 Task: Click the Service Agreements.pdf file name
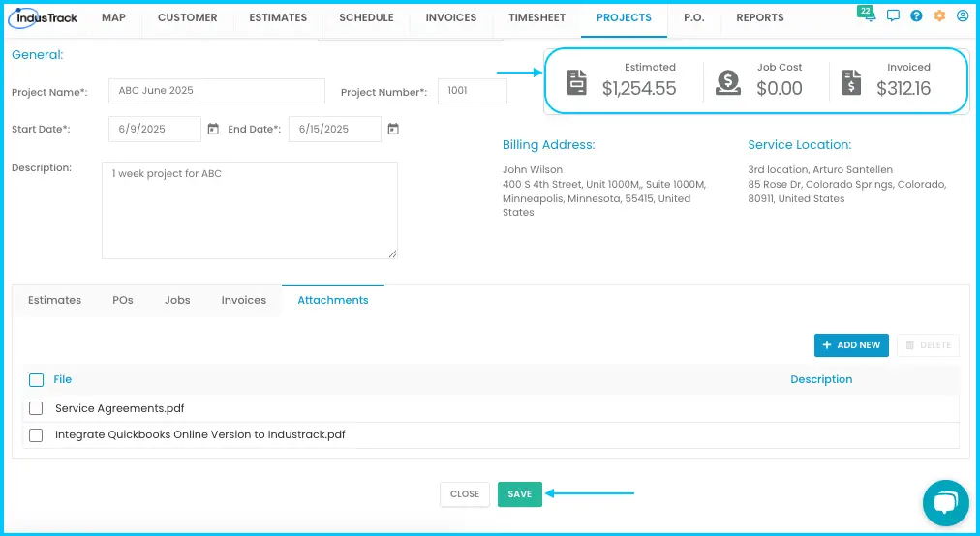click(119, 408)
